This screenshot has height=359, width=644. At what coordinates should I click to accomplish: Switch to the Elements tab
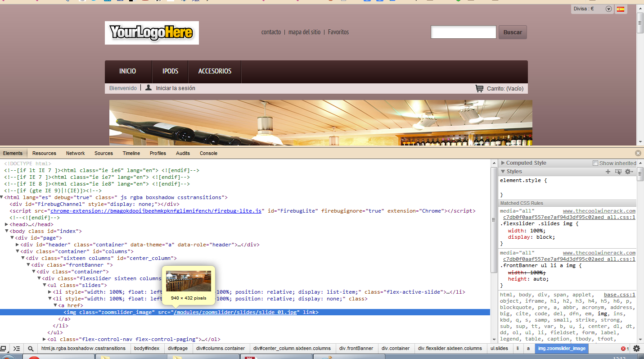[13, 153]
